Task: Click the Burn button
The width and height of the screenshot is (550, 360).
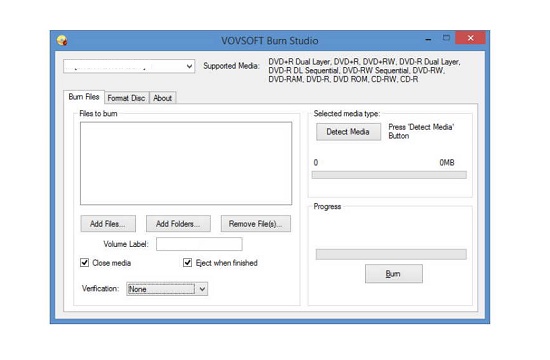Action: point(394,274)
